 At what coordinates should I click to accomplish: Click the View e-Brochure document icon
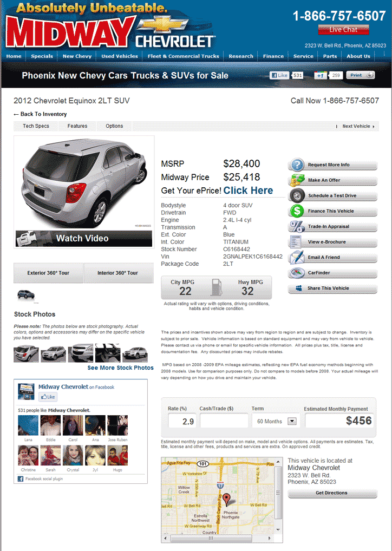click(295, 242)
